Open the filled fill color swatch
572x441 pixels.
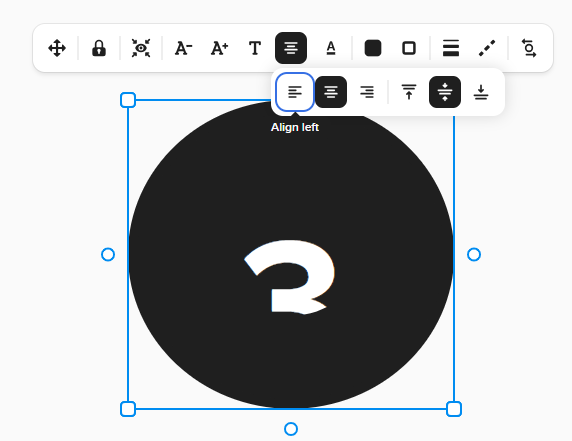(373, 48)
